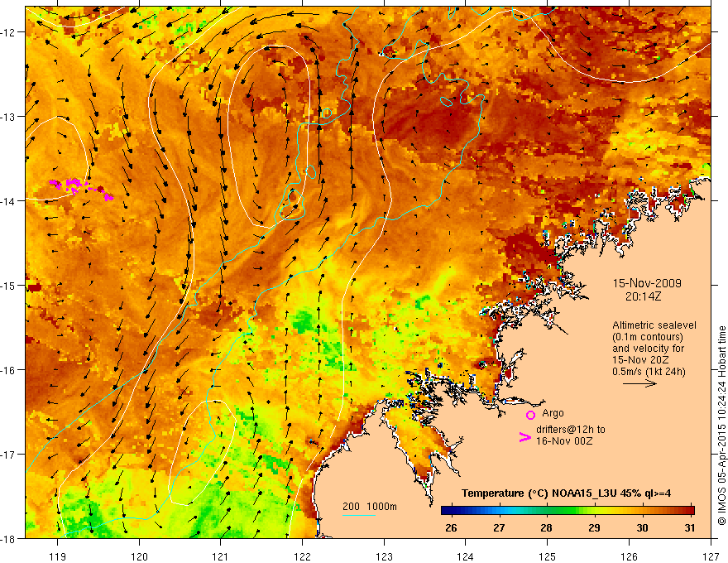This screenshot has width=728, height=563.
Task: Click the temperature color bar legend
Action: tap(568, 510)
